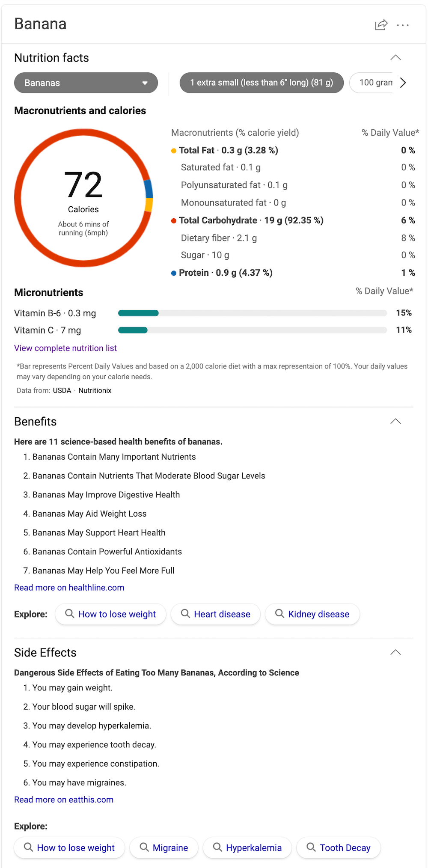Image resolution: width=428 pixels, height=868 pixels.
Task: Collapse the Nutrition facts section
Action: [x=395, y=57]
